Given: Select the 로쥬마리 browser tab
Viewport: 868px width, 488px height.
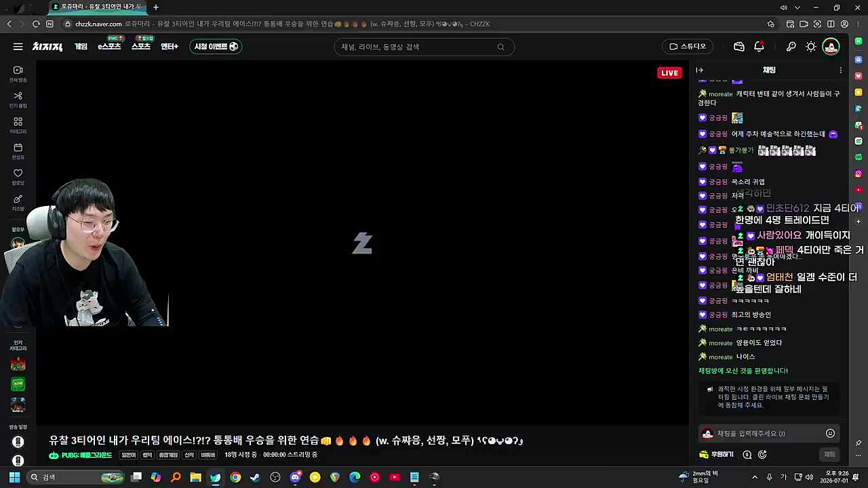Looking at the screenshot, I should (x=98, y=7).
